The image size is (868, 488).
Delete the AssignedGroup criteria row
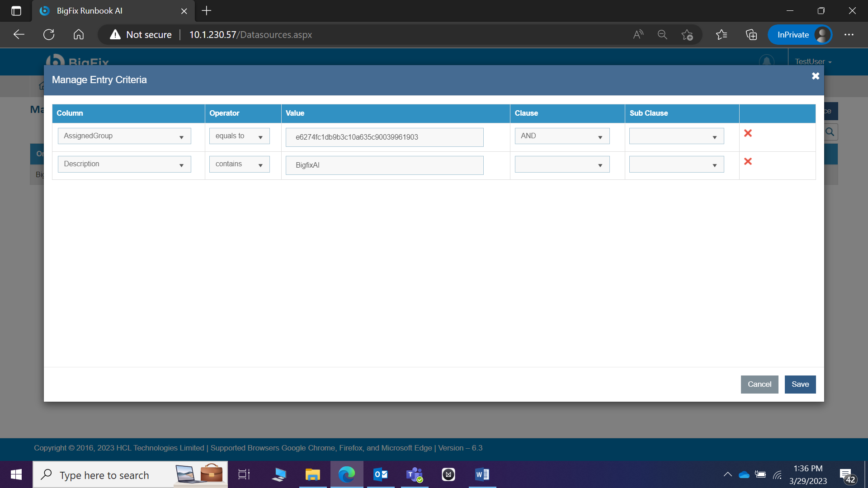tap(748, 133)
